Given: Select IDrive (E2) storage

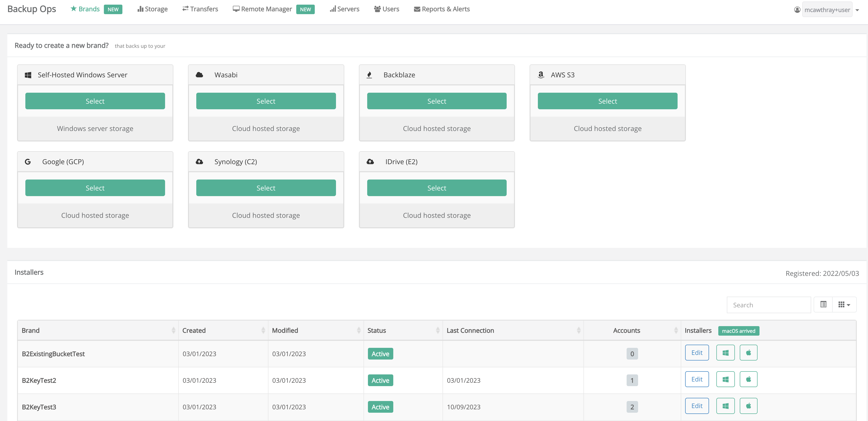Looking at the screenshot, I should [437, 188].
